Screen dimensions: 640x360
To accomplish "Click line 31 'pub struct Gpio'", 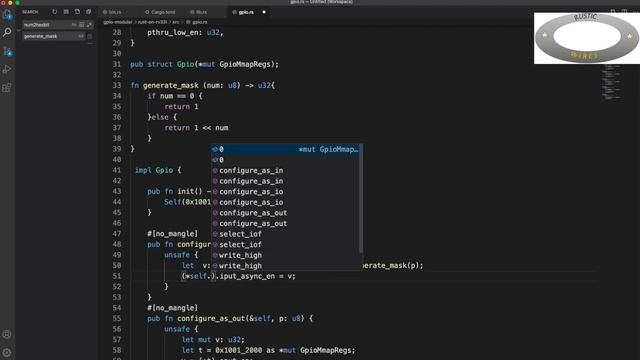I will (x=204, y=64).
